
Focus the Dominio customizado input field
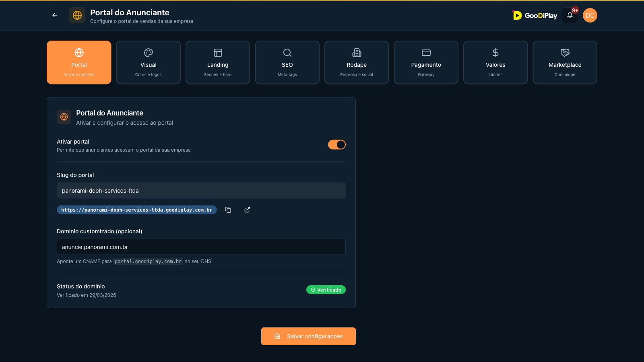coord(201,247)
